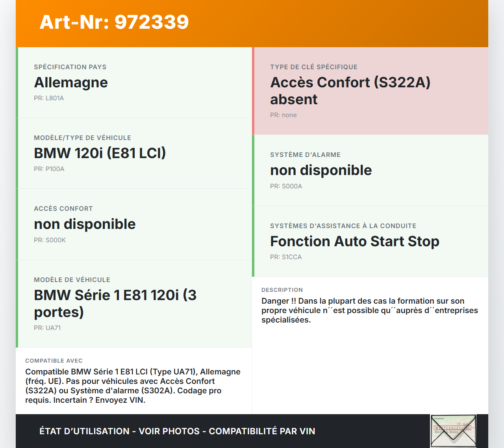Select the Allemagne country specification card
The image size is (504, 448).
click(x=134, y=83)
